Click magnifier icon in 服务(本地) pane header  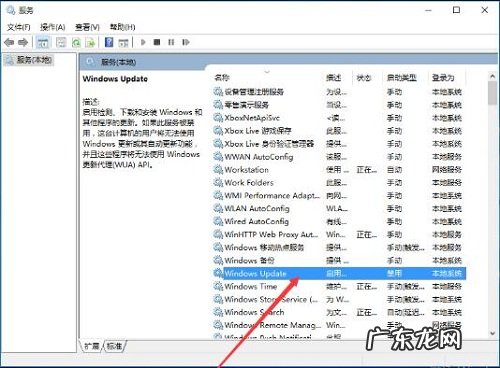click(90, 62)
